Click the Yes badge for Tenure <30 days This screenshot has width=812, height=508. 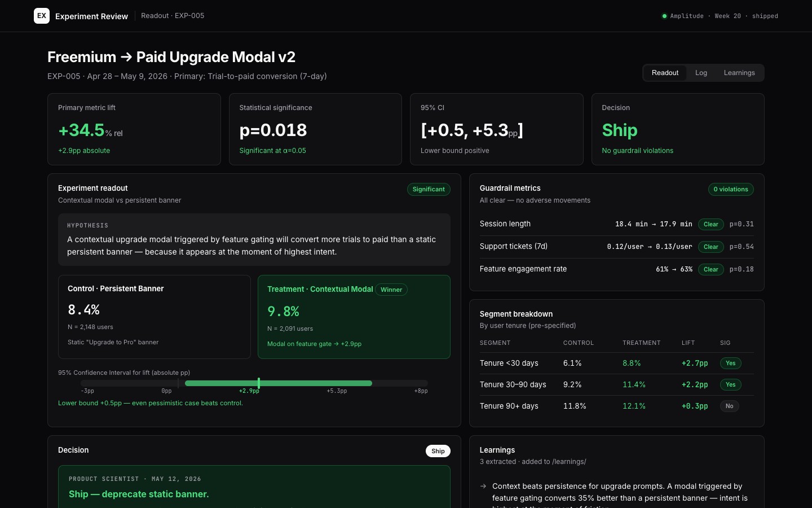730,363
